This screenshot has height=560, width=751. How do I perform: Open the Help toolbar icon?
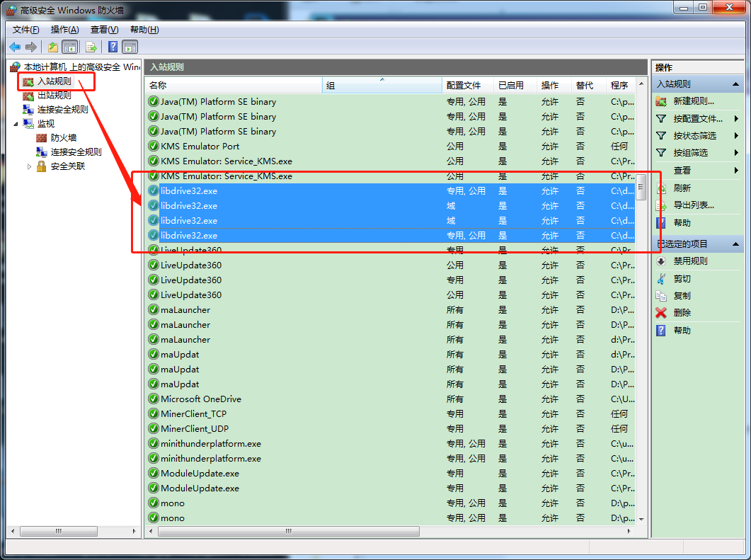pyautogui.click(x=113, y=47)
